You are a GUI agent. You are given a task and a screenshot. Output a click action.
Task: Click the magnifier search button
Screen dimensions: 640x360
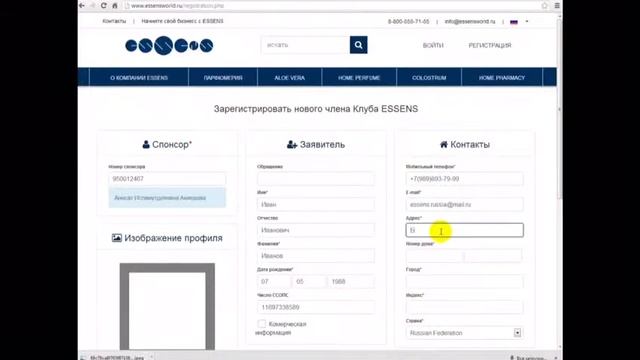click(358, 45)
